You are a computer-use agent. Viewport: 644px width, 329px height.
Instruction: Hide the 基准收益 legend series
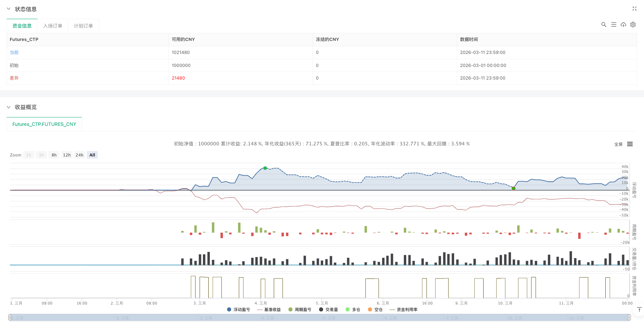click(x=269, y=309)
